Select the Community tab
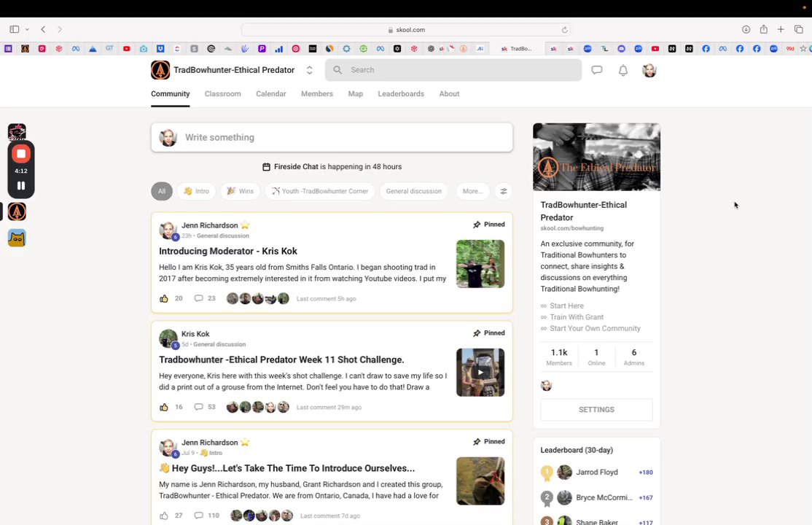812x525 pixels. click(x=171, y=94)
